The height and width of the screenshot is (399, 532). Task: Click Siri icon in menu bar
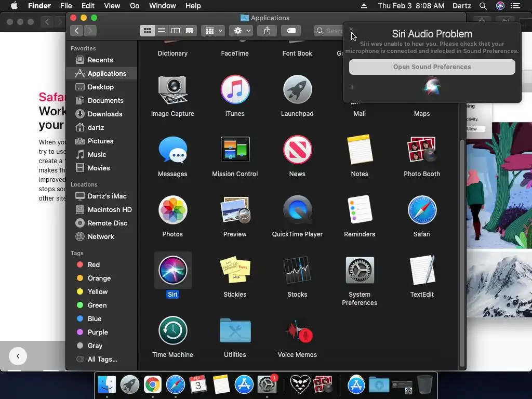point(500,6)
